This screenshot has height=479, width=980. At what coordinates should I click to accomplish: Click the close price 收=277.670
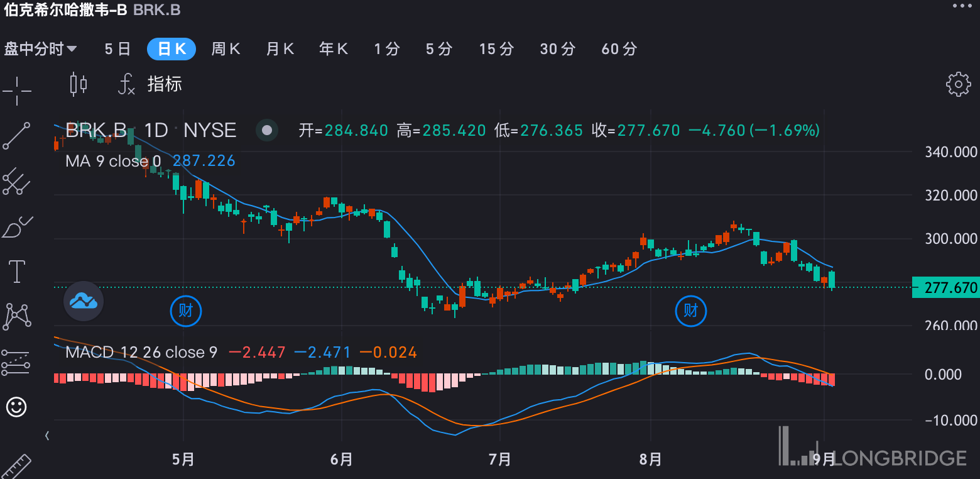[x=636, y=130]
